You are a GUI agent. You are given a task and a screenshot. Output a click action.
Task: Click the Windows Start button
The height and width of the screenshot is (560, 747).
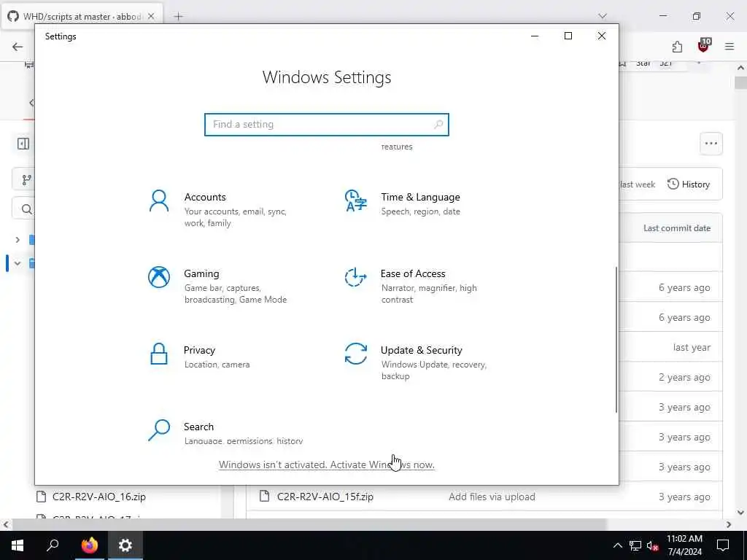click(x=18, y=545)
